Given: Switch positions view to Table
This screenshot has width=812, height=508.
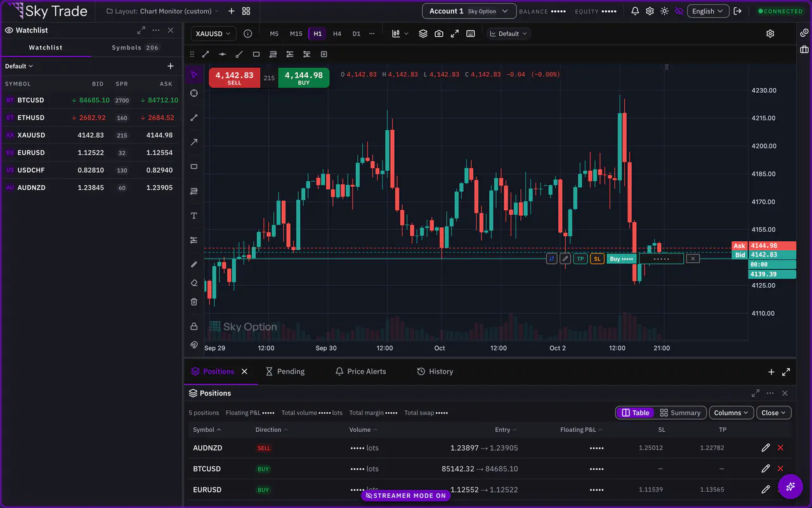Looking at the screenshot, I should pos(635,413).
